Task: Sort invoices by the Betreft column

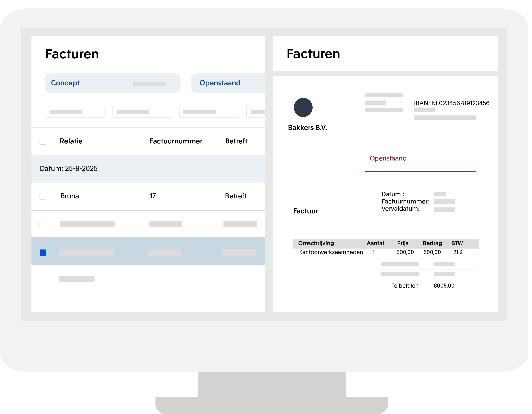Action: click(x=236, y=141)
